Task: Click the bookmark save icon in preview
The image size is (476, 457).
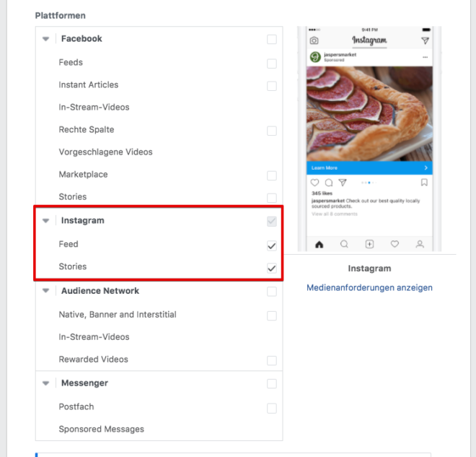Action: pyautogui.click(x=424, y=183)
